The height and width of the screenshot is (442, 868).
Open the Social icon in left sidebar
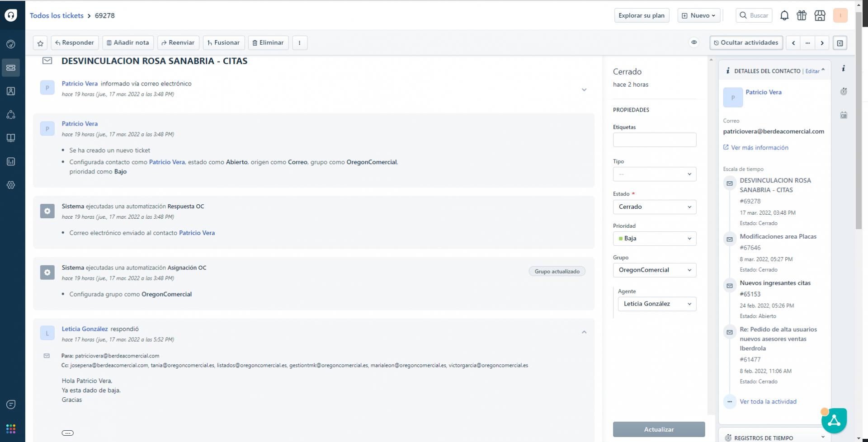click(x=11, y=114)
